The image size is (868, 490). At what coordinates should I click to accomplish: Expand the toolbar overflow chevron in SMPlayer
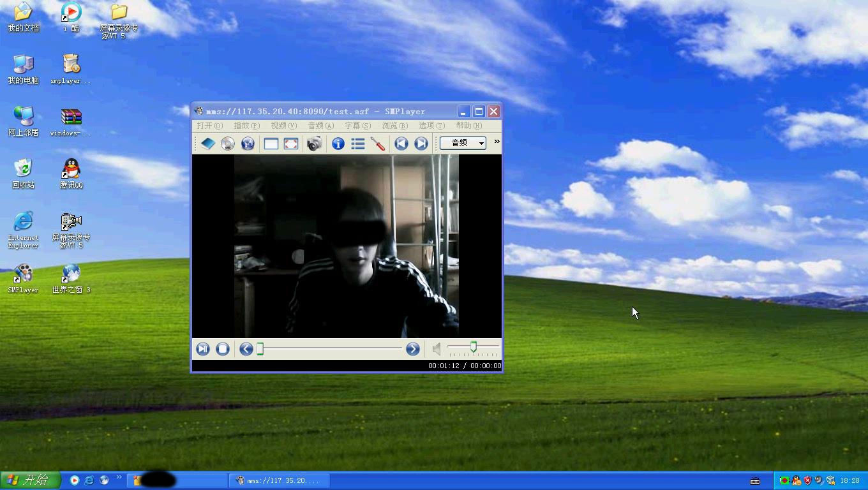coord(497,142)
